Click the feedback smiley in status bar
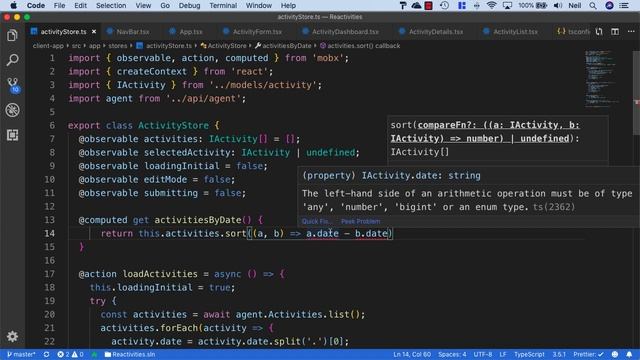Image resolution: width=640 pixels, height=360 pixels. tap(615, 354)
